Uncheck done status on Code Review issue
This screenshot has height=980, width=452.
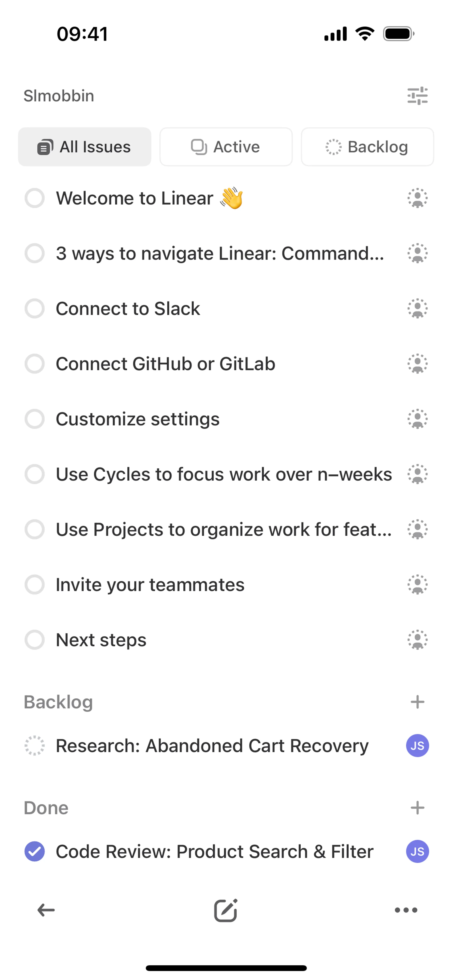coord(35,851)
